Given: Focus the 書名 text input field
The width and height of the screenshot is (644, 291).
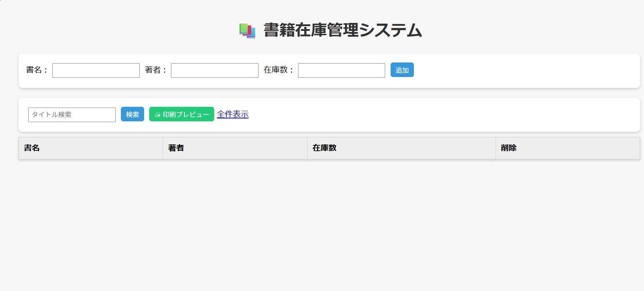Looking at the screenshot, I should (96, 70).
